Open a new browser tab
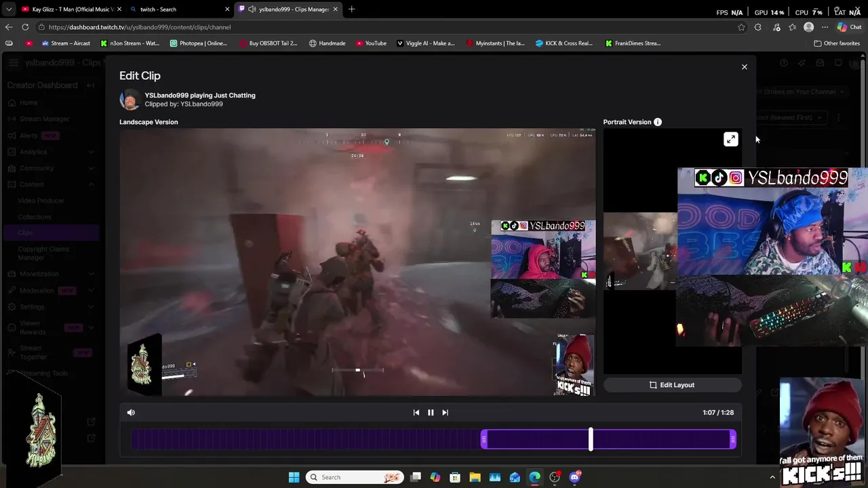The image size is (868, 488). tap(351, 9)
